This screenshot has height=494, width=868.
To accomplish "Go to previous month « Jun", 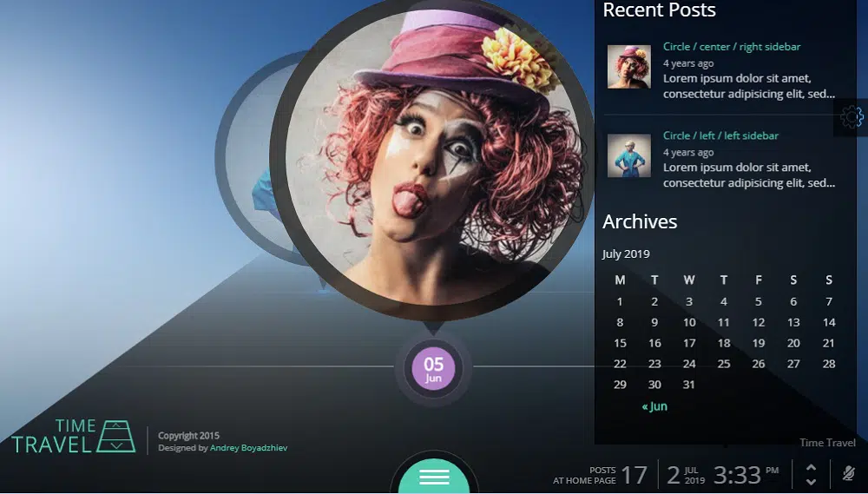I will (x=654, y=406).
